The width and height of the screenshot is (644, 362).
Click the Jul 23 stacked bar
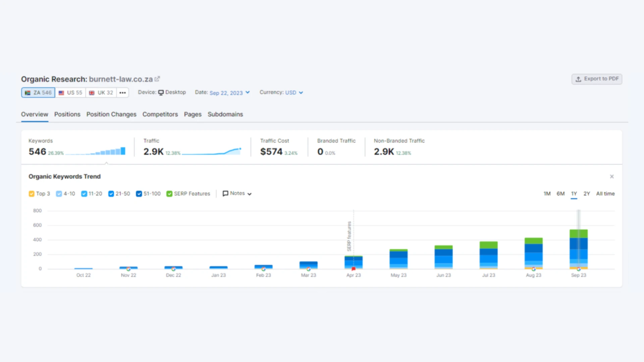coord(489,255)
